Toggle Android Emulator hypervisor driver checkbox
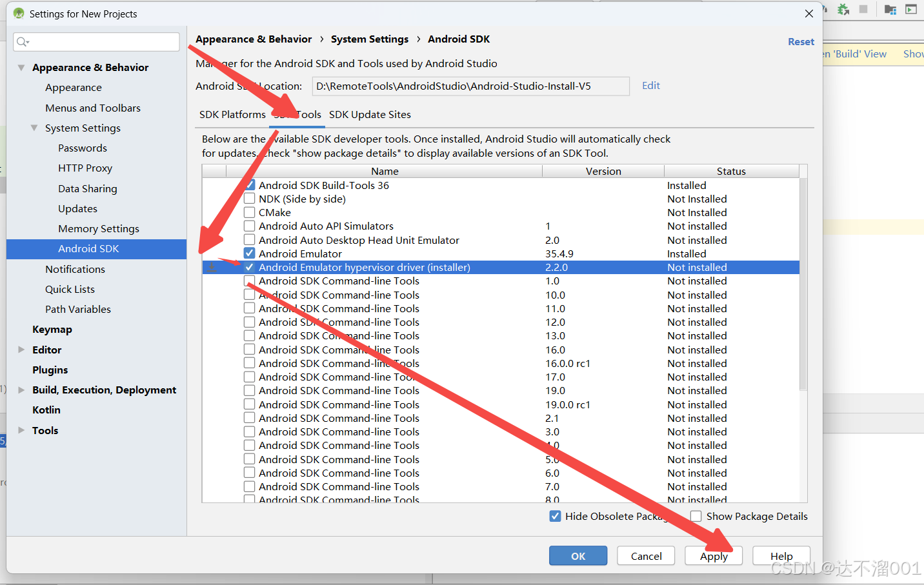Screen dimensions: 924x585 250,267
